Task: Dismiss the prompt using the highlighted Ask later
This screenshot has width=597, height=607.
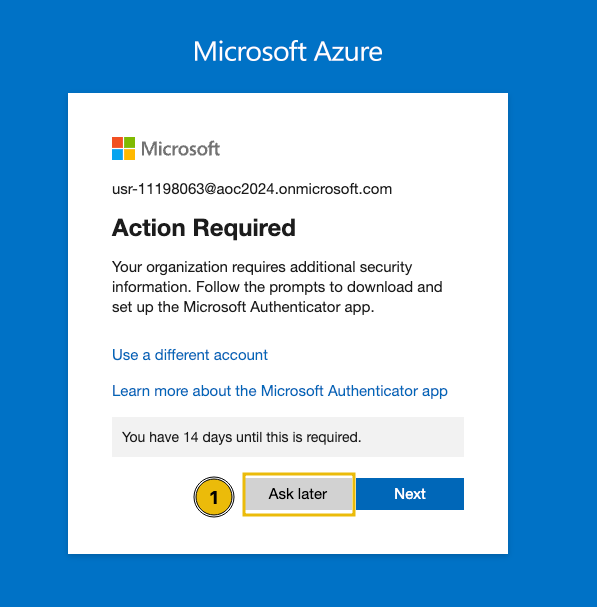Action: click(299, 494)
